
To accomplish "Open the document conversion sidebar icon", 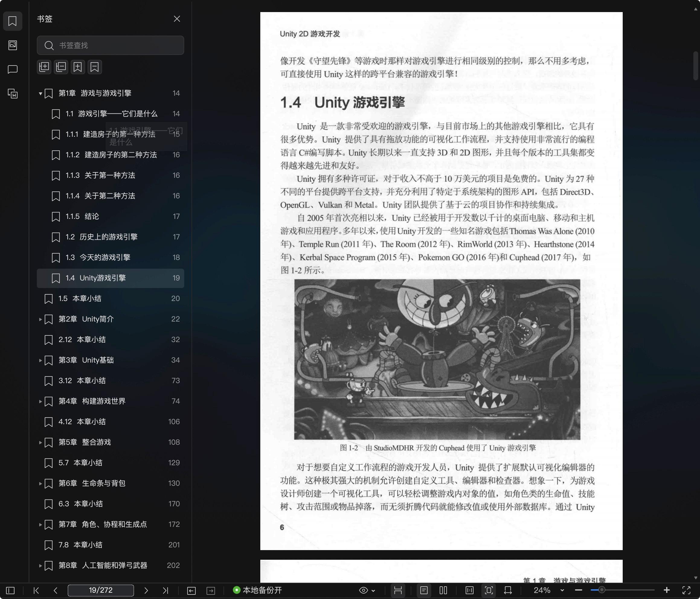I will click(x=12, y=94).
